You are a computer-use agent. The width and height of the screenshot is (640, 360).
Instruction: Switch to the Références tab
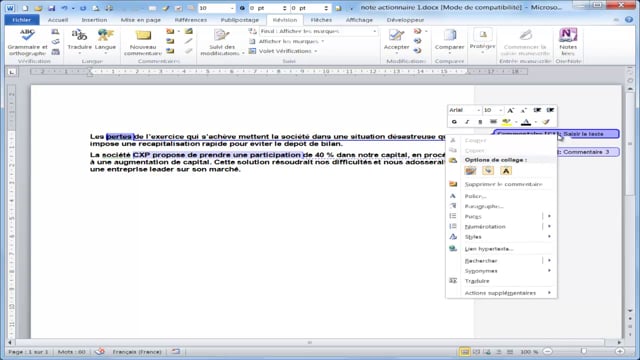(x=191, y=20)
